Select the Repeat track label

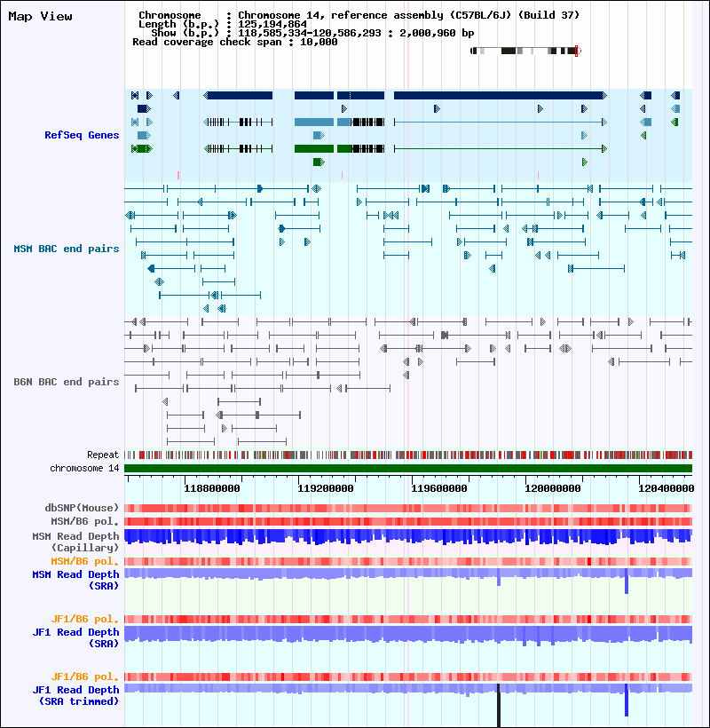tap(103, 455)
